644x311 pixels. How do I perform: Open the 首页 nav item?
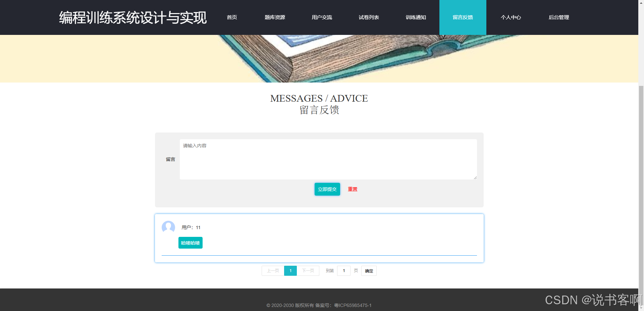coord(232,17)
